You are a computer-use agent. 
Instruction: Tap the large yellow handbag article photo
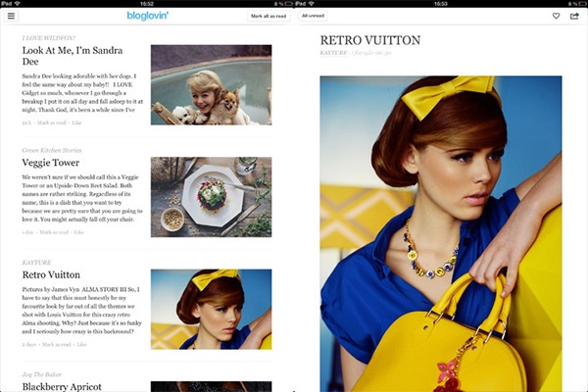click(x=441, y=233)
